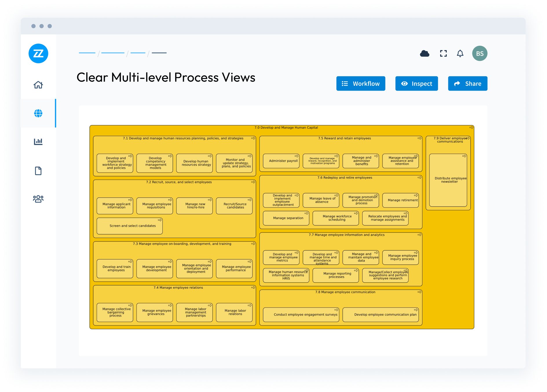
Task: Open the users group icon in sidebar
Action: [38, 199]
